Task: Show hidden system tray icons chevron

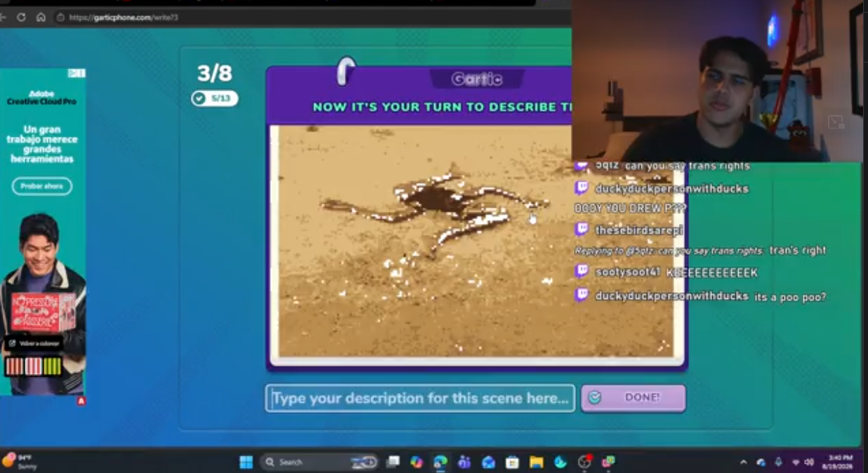Action: [743, 462]
